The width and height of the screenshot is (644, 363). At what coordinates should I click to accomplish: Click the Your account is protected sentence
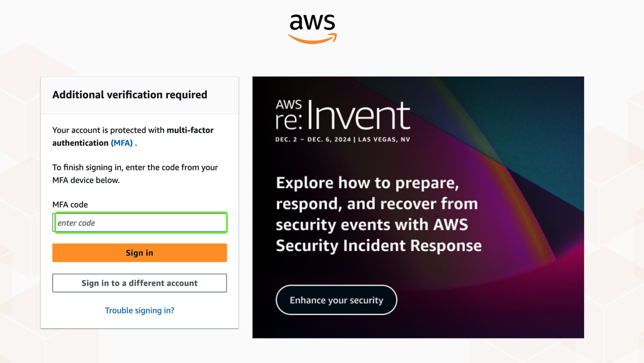tap(133, 137)
